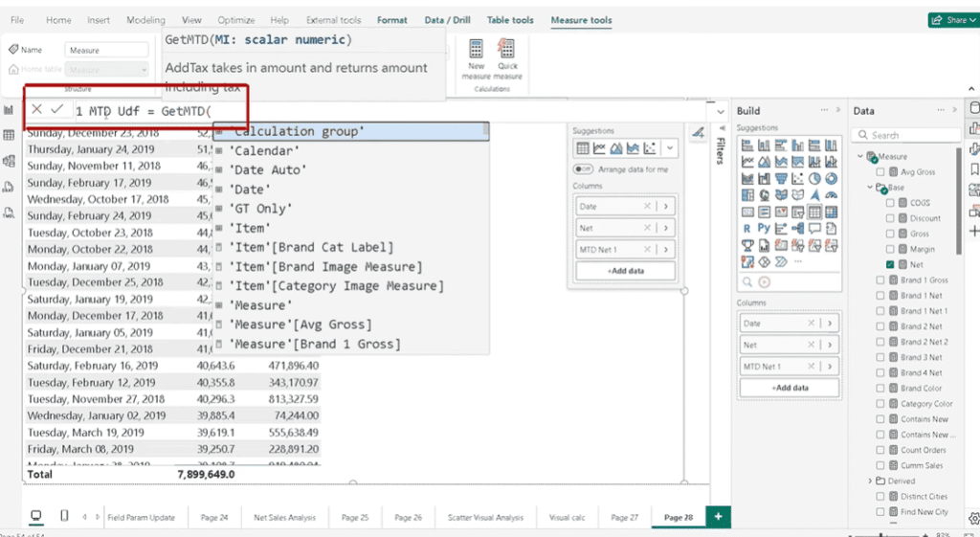Select the Python visual
This screenshot has width=980, height=537.
[764, 229]
